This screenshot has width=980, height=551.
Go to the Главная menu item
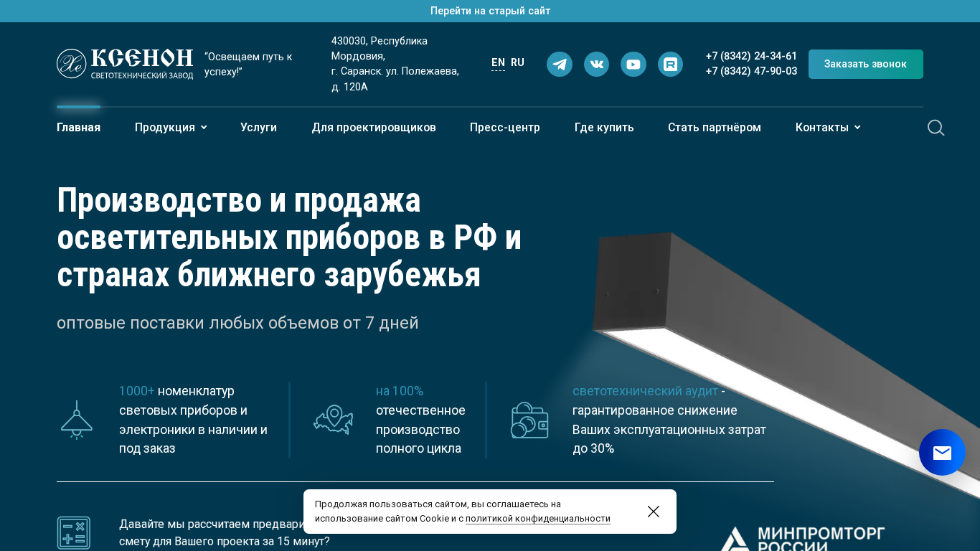coord(79,128)
